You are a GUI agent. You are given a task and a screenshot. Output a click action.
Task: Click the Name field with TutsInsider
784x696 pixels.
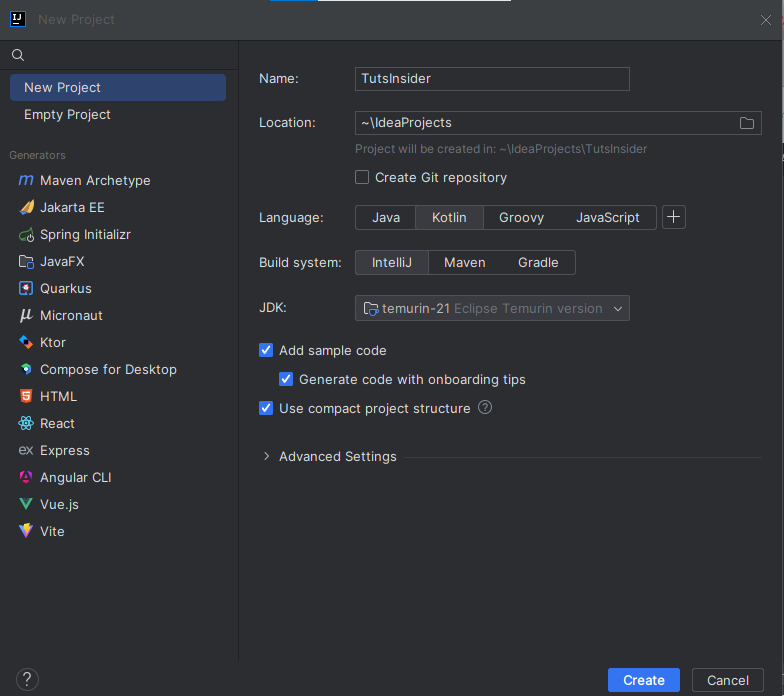click(492, 79)
